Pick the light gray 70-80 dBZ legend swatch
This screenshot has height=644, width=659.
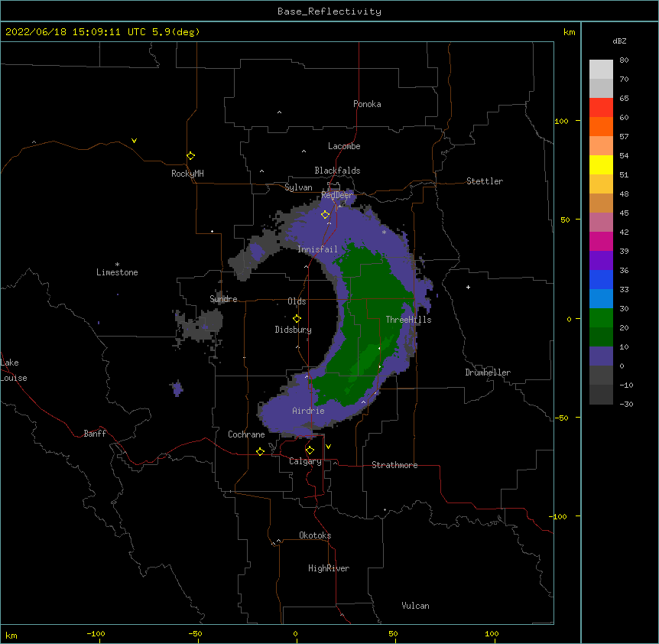[601, 70]
